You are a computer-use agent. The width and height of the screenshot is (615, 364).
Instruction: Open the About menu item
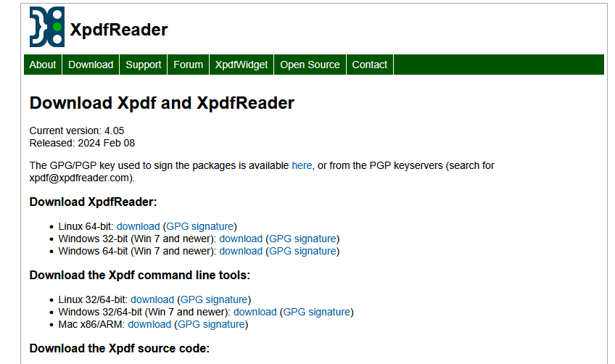click(43, 65)
